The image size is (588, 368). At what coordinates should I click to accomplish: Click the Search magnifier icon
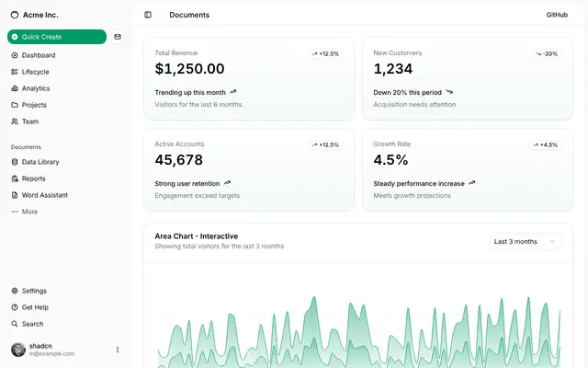(15, 324)
